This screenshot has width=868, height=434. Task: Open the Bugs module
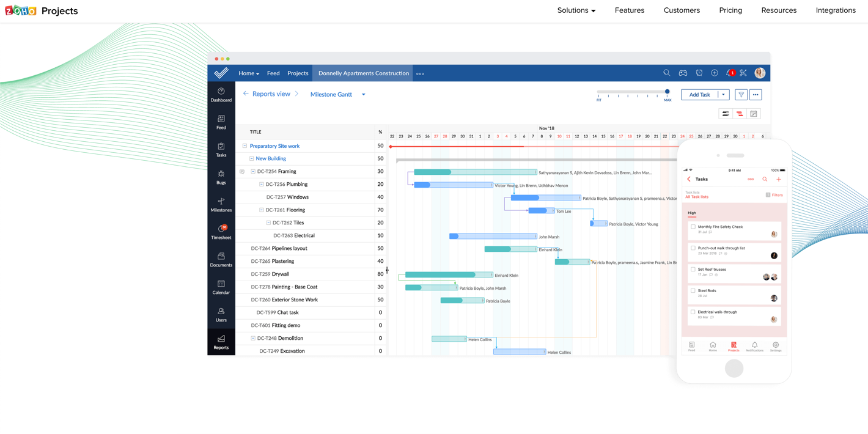click(221, 177)
